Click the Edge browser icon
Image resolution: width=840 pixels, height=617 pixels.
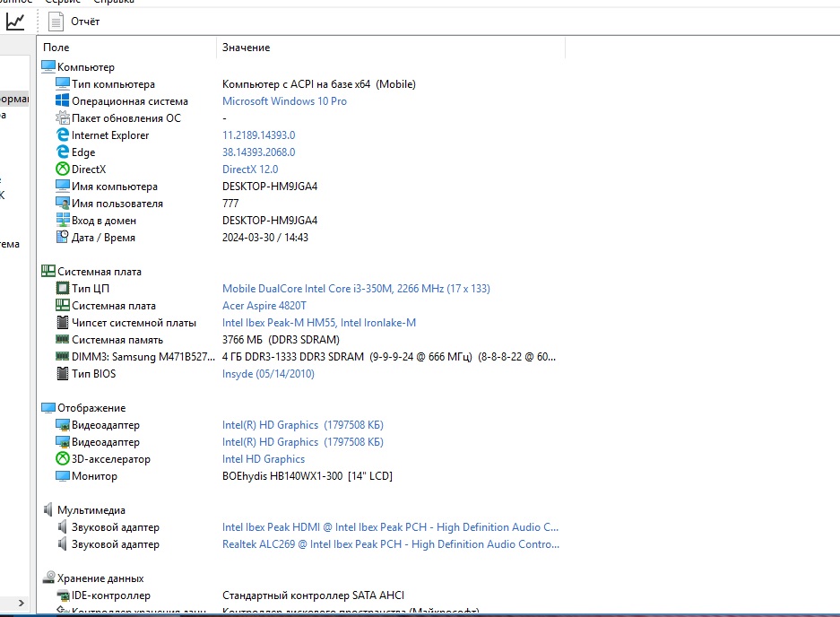pyautogui.click(x=63, y=152)
